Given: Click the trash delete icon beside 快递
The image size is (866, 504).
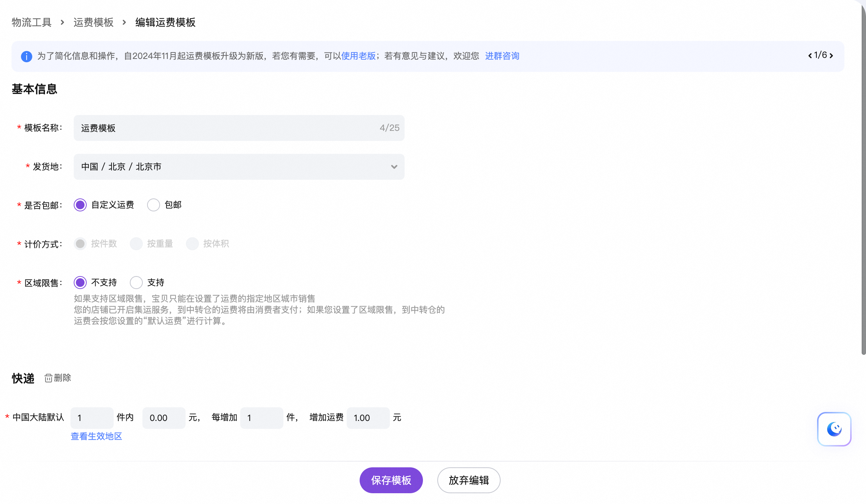Looking at the screenshot, I should pyautogui.click(x=49, y=378).
